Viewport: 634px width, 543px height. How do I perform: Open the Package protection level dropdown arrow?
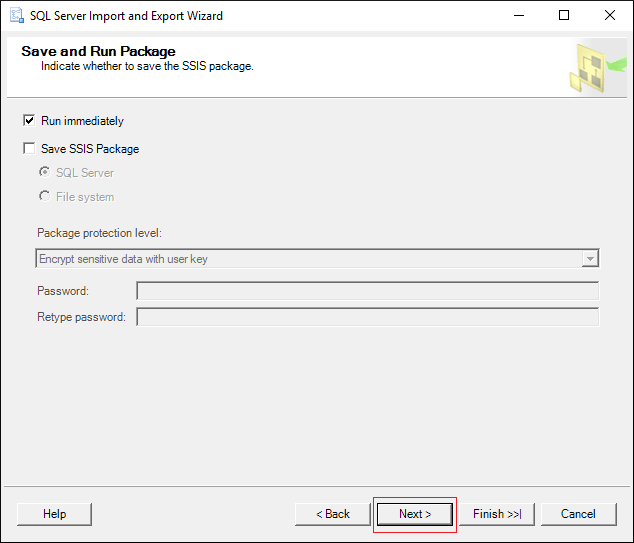pos(590,259)
